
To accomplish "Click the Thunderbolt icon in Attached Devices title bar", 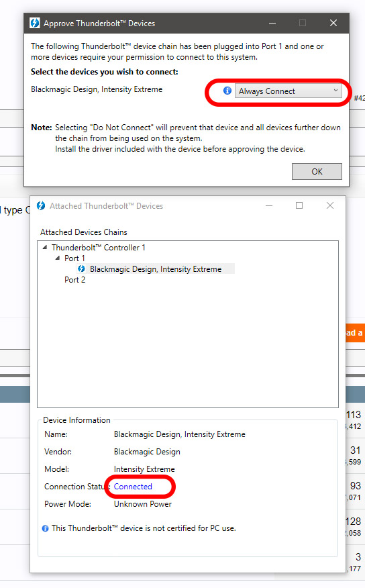I will [41, 205].
